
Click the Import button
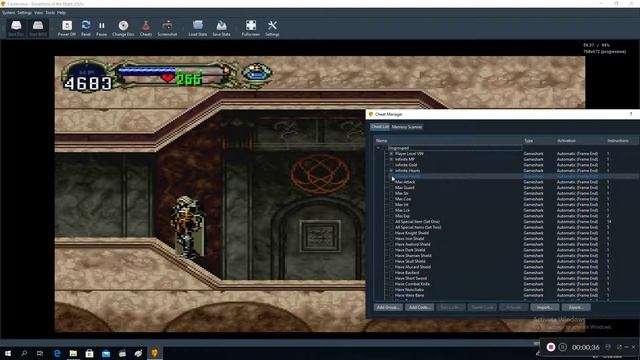pos(545,307)
